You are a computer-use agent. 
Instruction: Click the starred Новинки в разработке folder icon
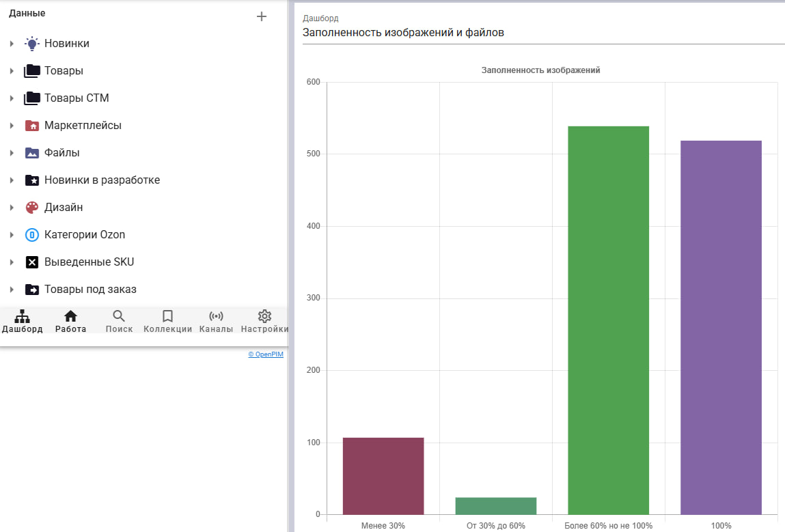click(x=31, y=180)
